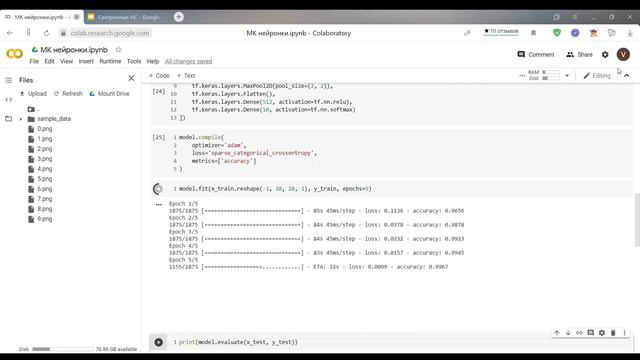Click Upload in Files panel
The image size is (640, 360).
tap(33, 93)
